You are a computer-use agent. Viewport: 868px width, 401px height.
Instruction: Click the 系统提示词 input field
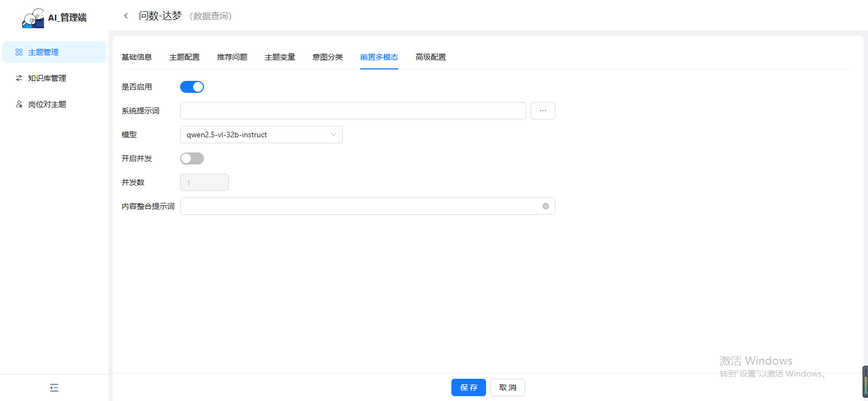(x=353, y=111)
